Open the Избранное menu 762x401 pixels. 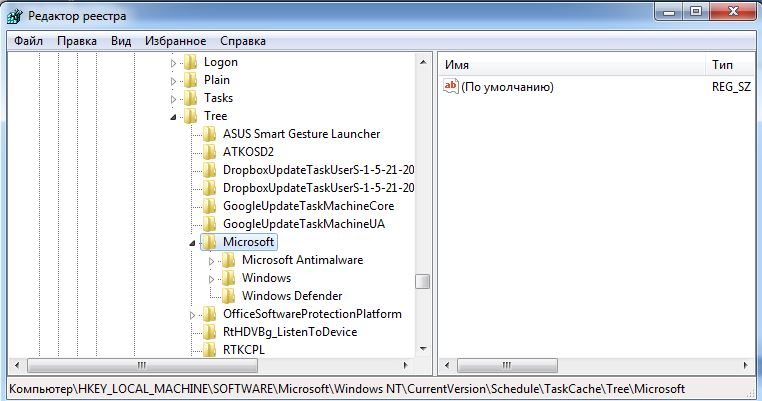coord(175,41)
